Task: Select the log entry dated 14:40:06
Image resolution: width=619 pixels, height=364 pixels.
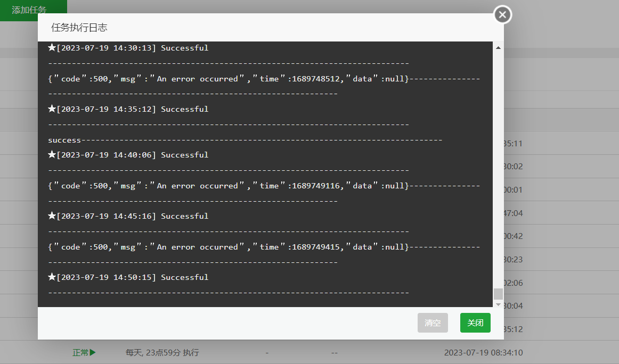Action: click(x=128, y=155)
